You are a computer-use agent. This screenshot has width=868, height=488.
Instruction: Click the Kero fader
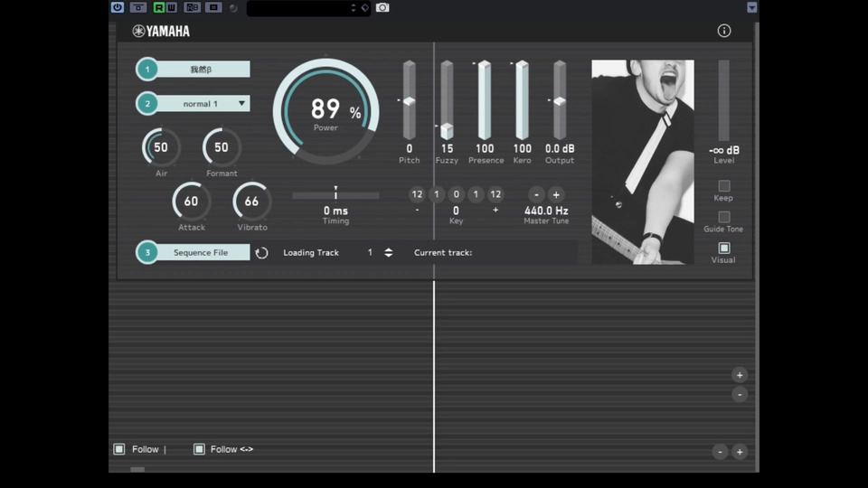click(x=522, y=99)
